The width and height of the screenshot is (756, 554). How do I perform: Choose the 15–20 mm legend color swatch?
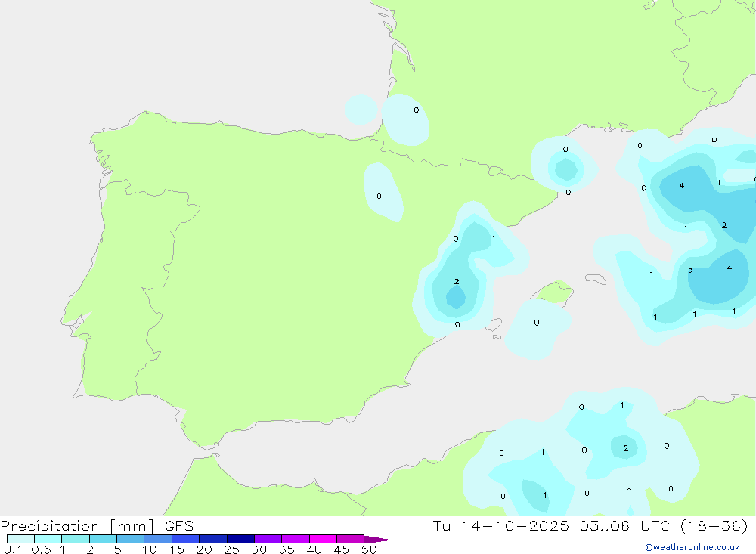click(185, 539)
